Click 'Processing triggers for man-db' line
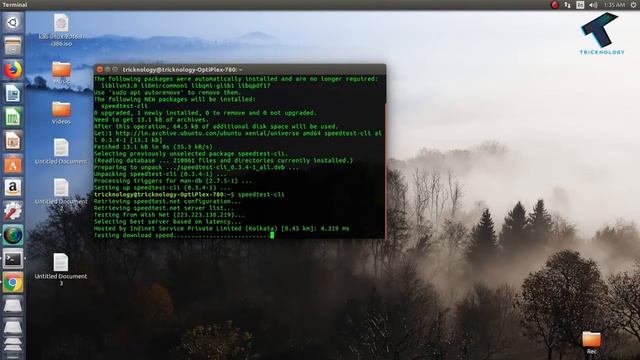The image size is (640, 360). click(173, 181)
